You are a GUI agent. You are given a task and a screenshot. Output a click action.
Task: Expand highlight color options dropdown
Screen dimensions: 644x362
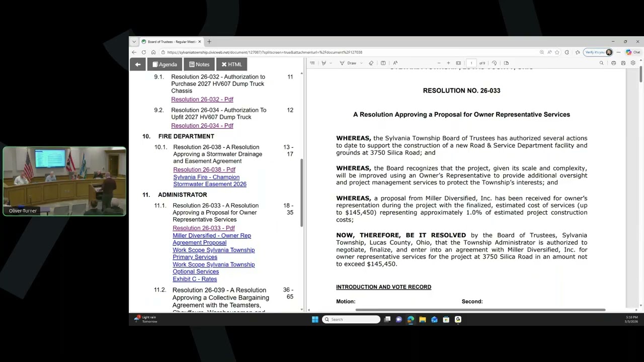click(331, 63)
